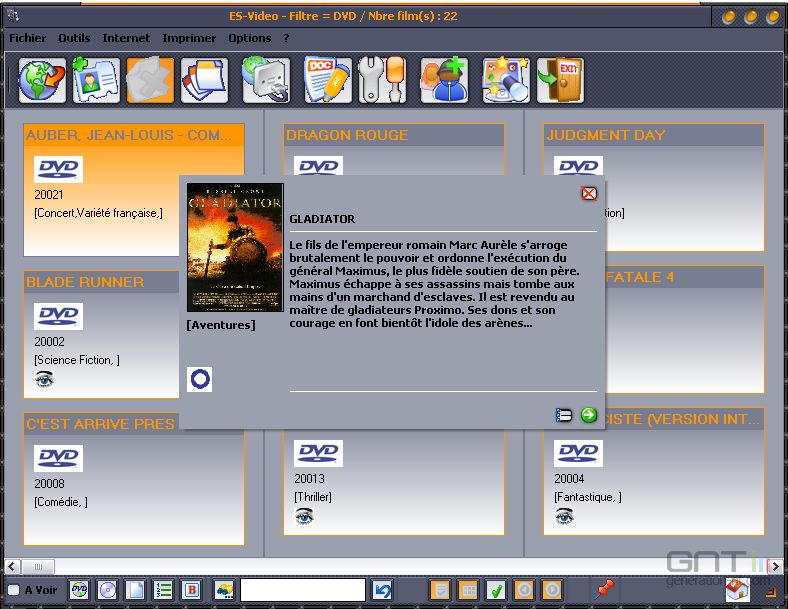Click the orange grid view icon in bottom bar
The image size is (788, 609).
(x=469, y=590)
